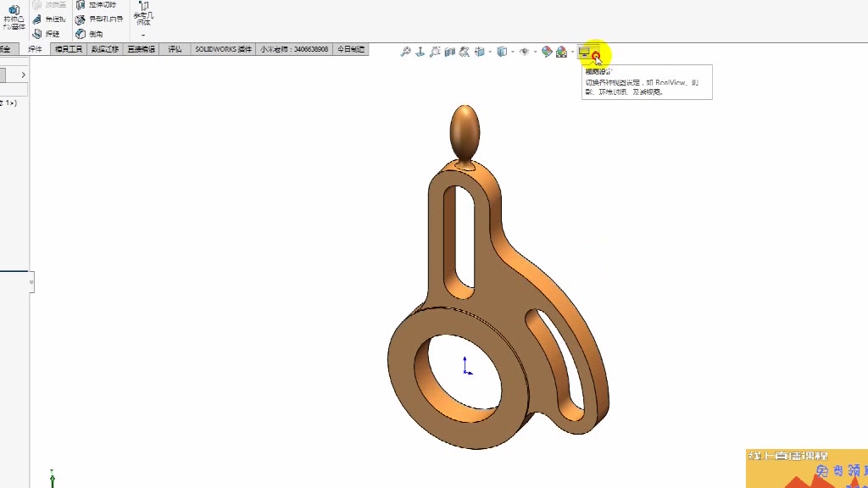The height and width of the screenshot is (488, 868).
Task: Activate the Section View icon
Action: point(449,53)
